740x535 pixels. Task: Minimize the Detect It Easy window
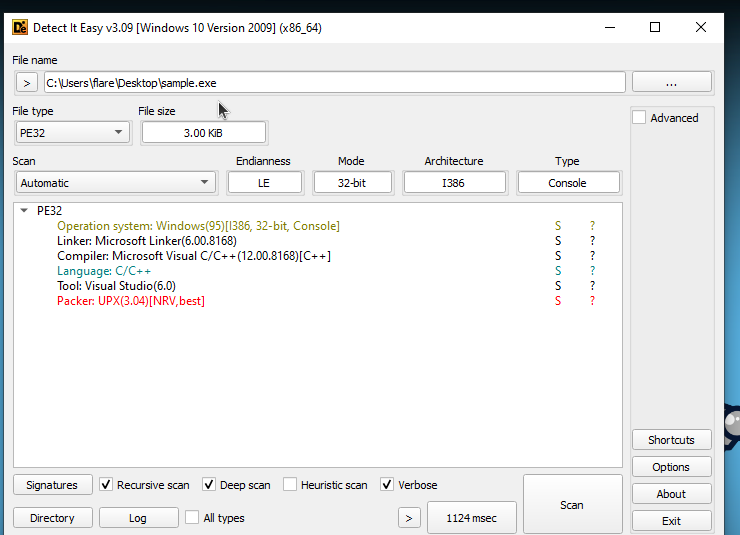610,27
